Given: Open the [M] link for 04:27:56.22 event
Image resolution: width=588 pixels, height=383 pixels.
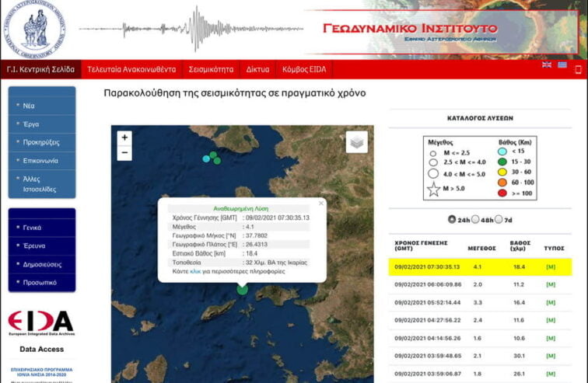Looking at the screenshot, I should coord(551,320).
